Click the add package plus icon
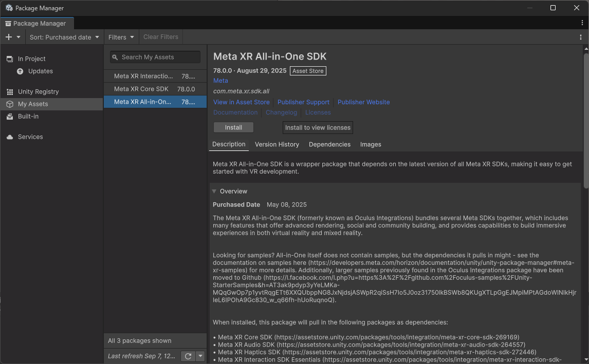The image size is (589, 364). pos(9,37)
